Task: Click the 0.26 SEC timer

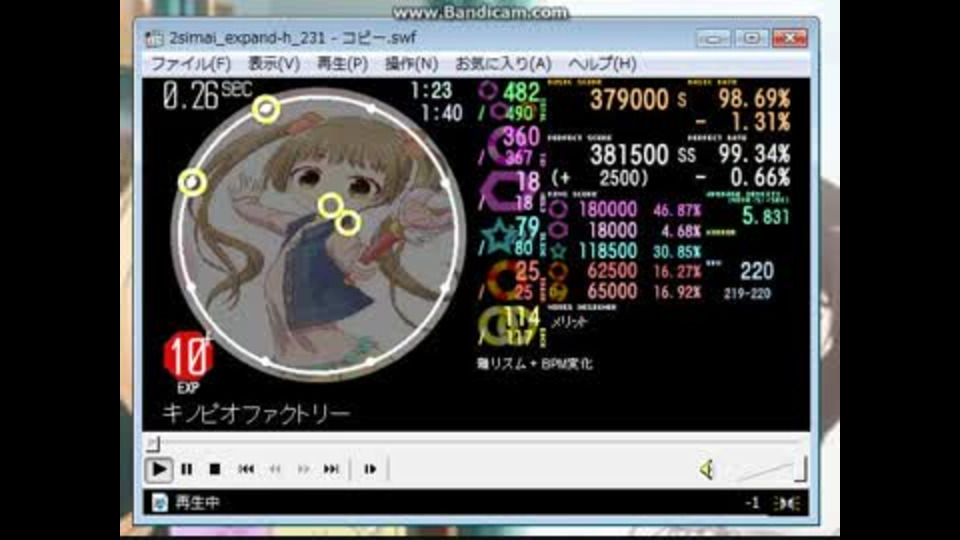Action: [207, 96]
